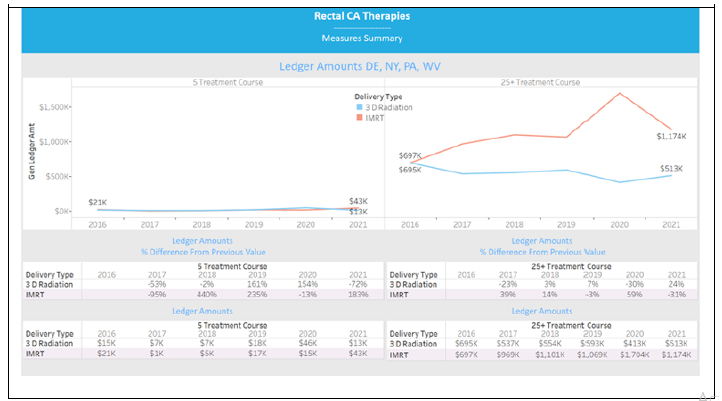
Task: Select the Rectal CA Therapies dashboard title
Action: click(x=362, y=16)
